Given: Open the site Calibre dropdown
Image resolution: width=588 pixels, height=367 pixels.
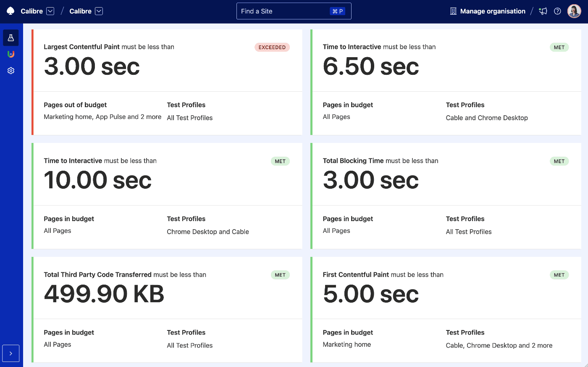Looking at the screenshot, I should click(x=99, y=11).
